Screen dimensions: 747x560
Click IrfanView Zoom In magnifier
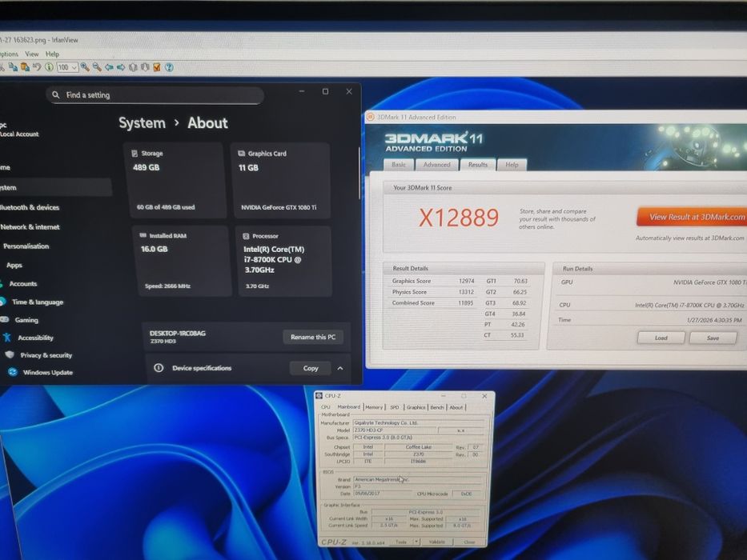coord(85,67)
